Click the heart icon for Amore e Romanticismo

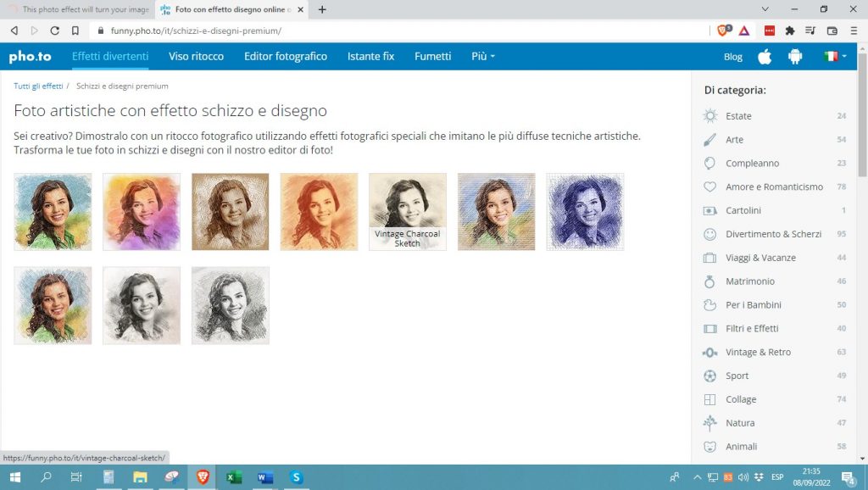coord(709,187)
